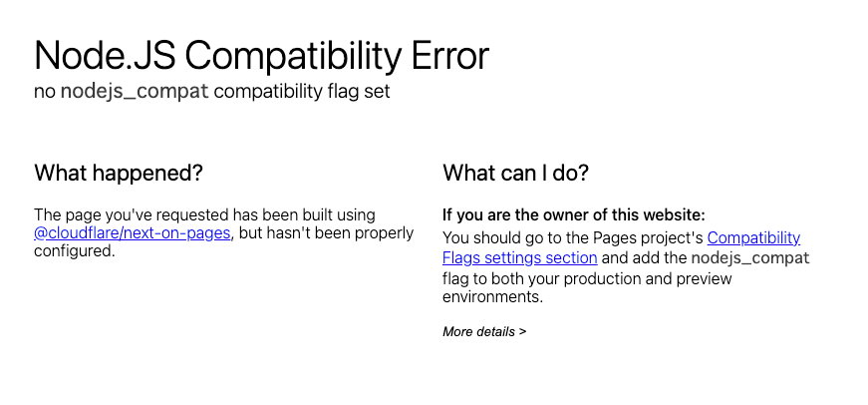Click "You should go to the Pages project's"
868x405 pixels.
(x=573, y=237)
